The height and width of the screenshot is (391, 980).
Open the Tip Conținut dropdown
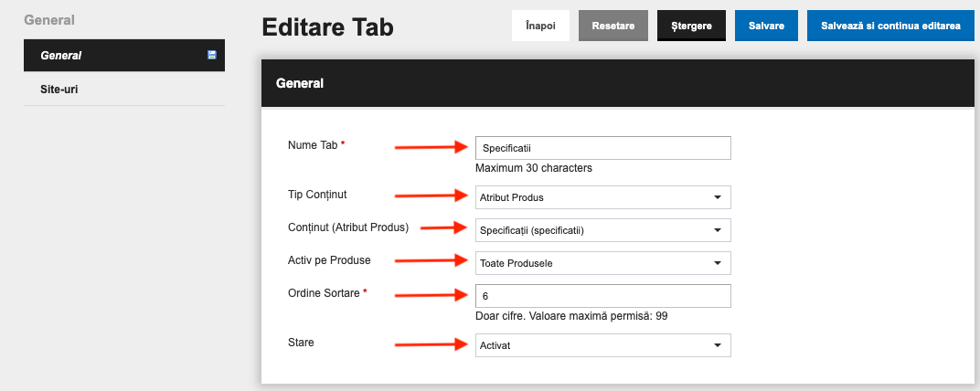coord(603,197)
